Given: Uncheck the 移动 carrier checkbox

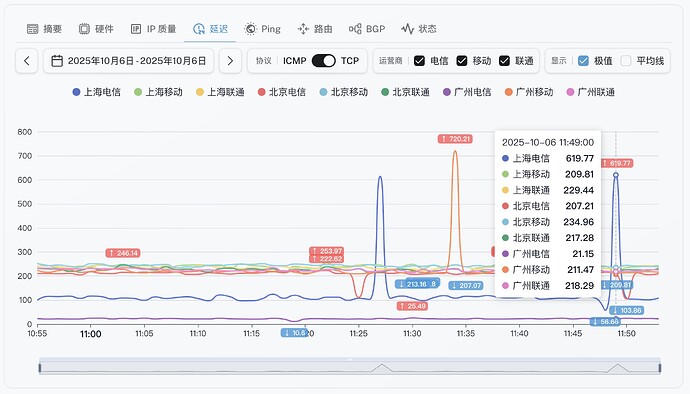Looking at the screenshot, I should click(x=462, y=61).
